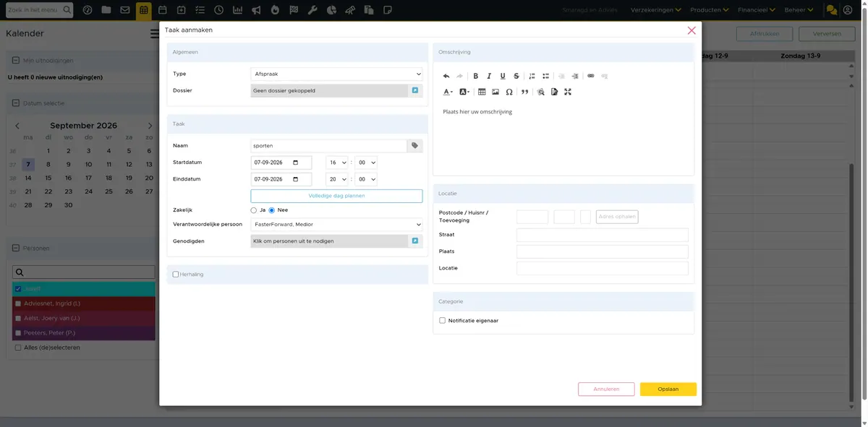Open the Beheer menu
Image resolution: width=868 pixels, height=427 pixels.
coord(799,10)
